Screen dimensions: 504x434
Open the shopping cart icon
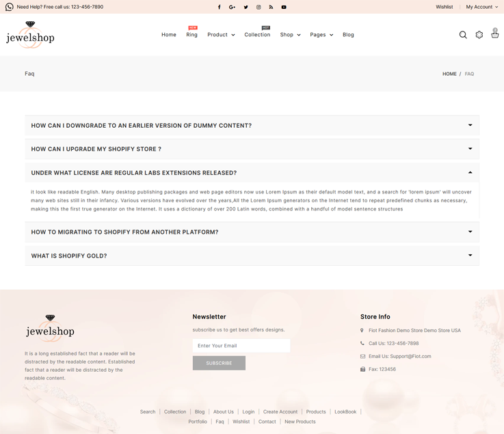tap(494, 33)
